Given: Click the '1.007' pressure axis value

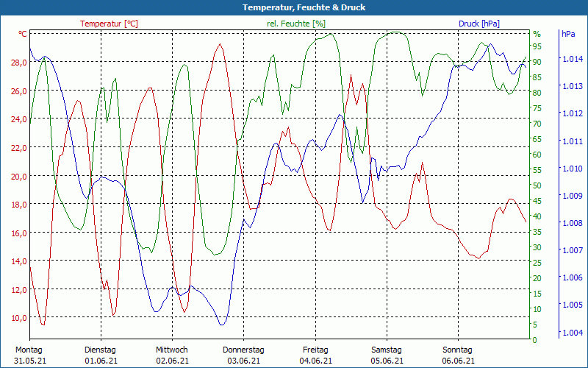Looking at the screenshot, I should point(572,250).
